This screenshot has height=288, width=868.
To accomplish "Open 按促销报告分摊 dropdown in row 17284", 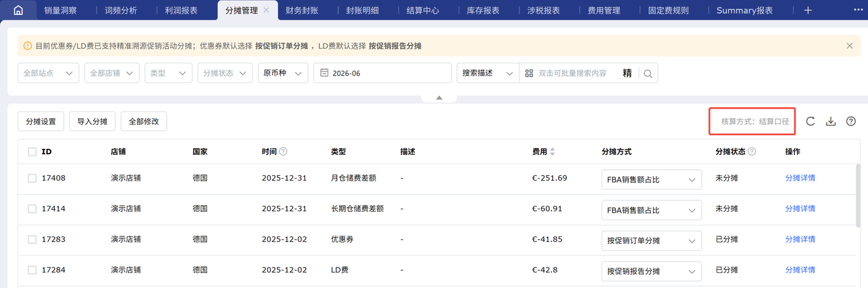I will click(652, 271).
